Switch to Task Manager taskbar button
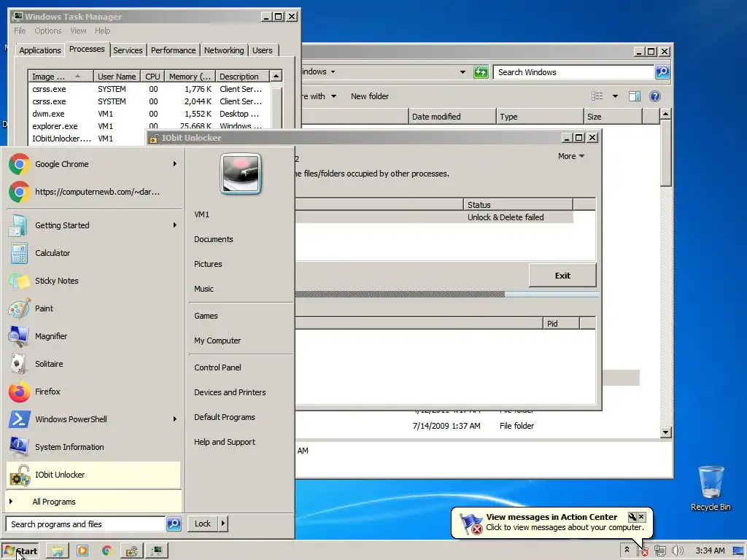 click(x=157, y=551)
